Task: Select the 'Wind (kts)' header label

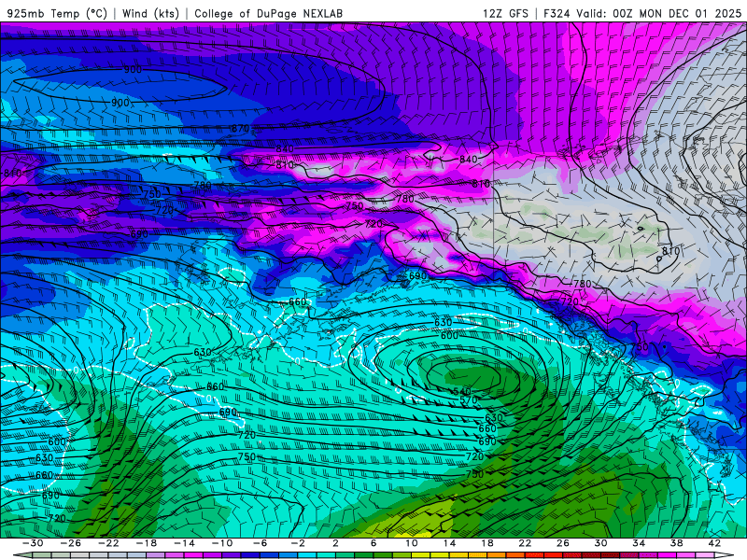Action: click(x=150, y=13)
